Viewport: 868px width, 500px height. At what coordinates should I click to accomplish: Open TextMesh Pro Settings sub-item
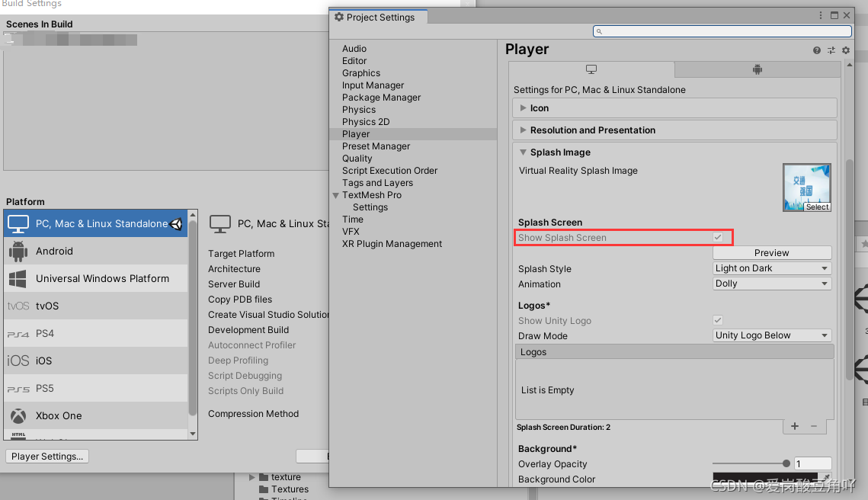[370, 207]
